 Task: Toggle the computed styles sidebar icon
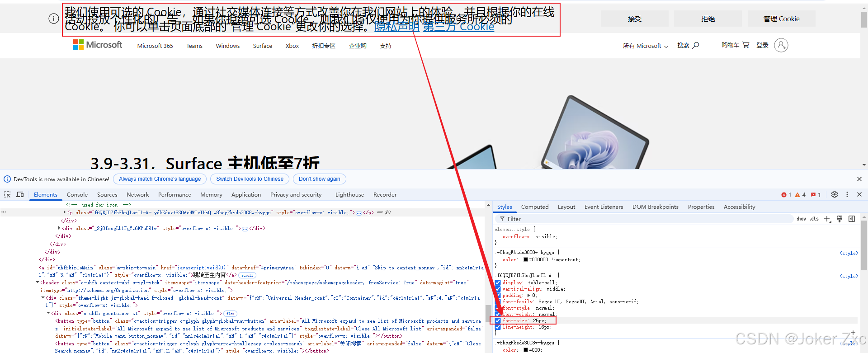coord(852,219)
